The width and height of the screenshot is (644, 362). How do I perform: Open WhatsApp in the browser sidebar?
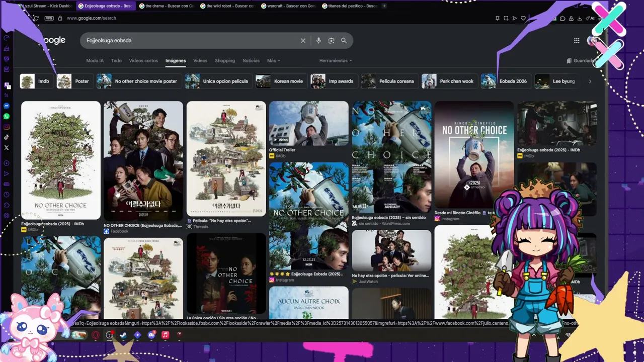click(x=7, y=116)
